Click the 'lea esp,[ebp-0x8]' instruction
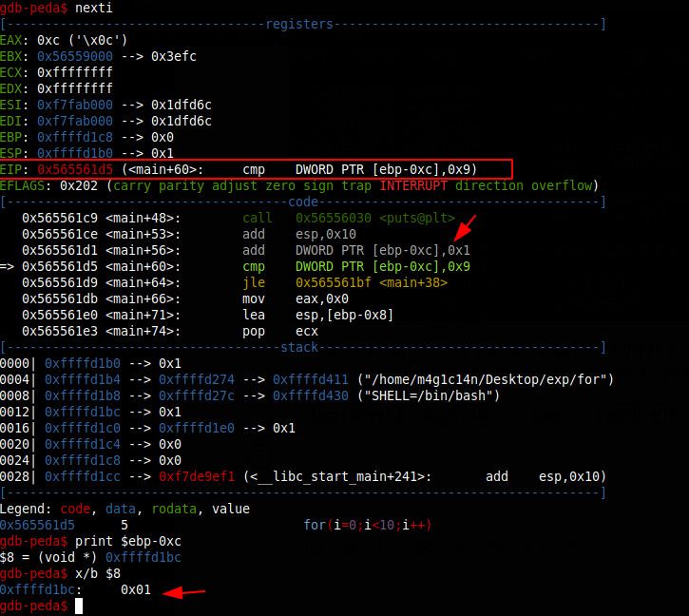This screenshot has height=616, width=689. coord(317,316)
